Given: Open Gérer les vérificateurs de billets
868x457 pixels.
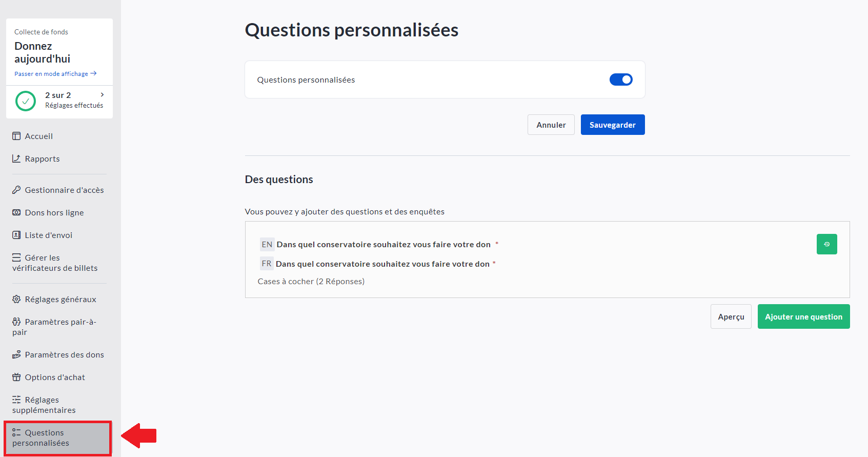Looking at the screenshot, I should (x=54, y=263).
